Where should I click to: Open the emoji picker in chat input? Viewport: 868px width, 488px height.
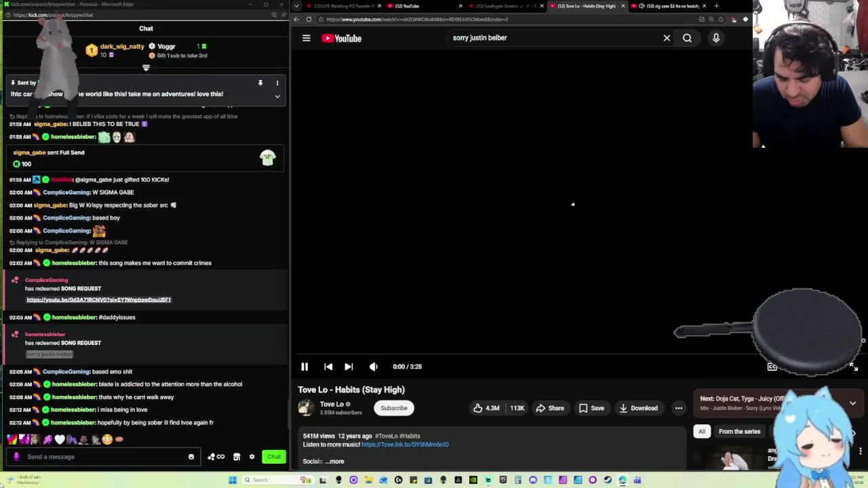tap(191, 457)
